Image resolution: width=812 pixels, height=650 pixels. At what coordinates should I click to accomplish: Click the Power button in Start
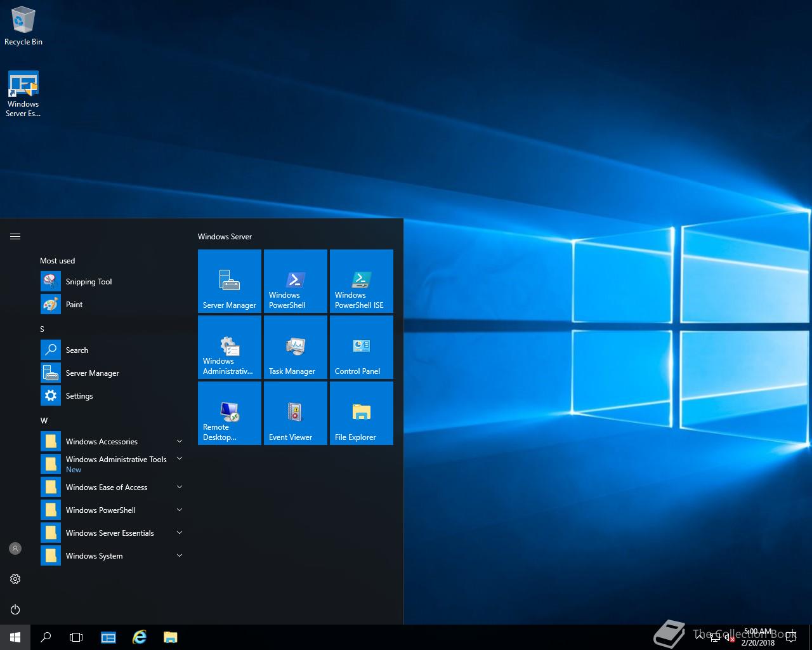(15, 609)
